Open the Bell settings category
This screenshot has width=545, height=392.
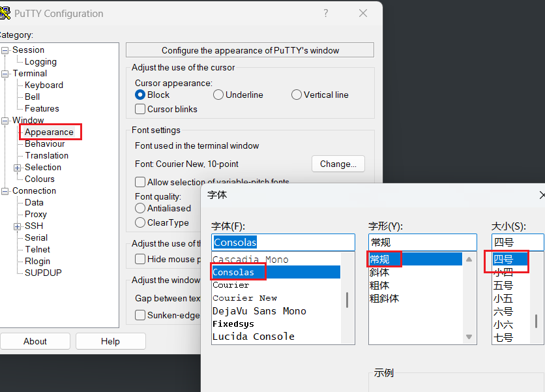click(x=32, y=97)
